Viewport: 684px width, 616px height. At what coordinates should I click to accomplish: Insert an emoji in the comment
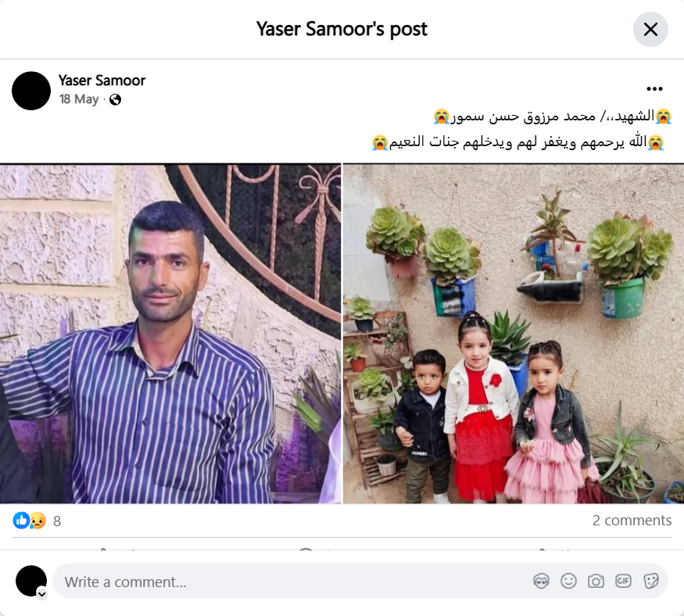tap(568, 581)
